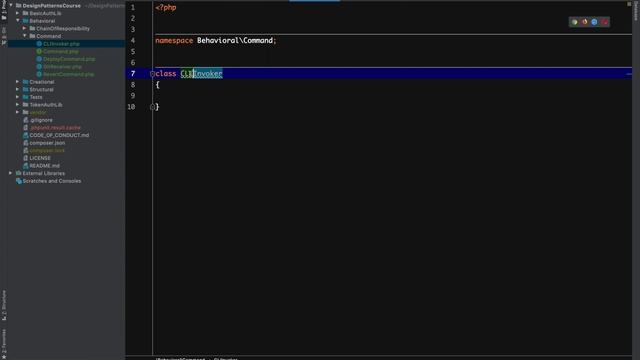Screen dimensions: 640x360
Task: Open DeployCommand.php file
Action: pos(69,59)
